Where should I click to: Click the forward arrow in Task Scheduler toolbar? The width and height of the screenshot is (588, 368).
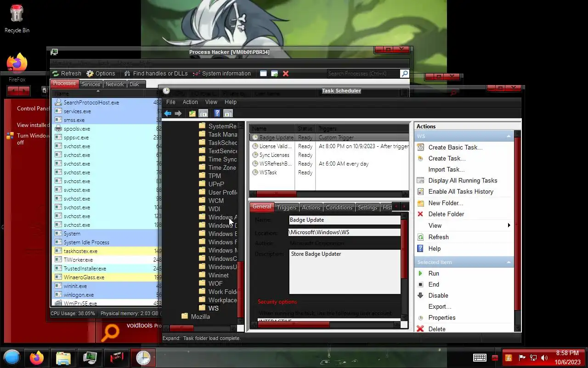coord(178,114)
